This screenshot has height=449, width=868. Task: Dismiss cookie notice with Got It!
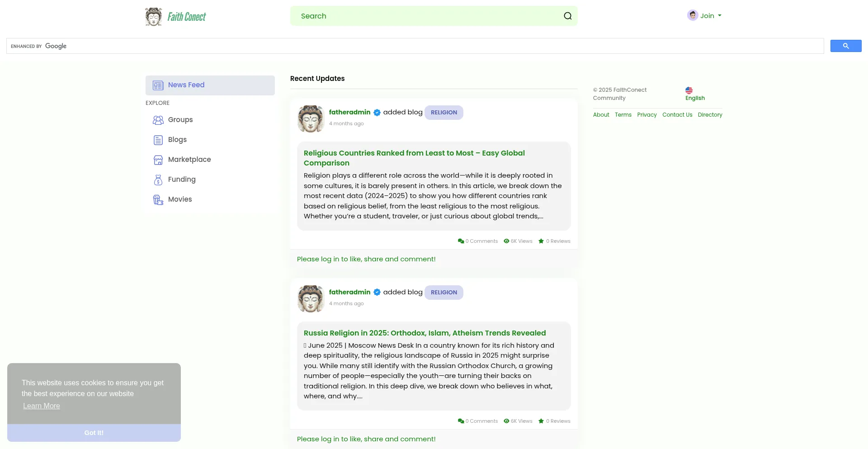tap(94, 433)
